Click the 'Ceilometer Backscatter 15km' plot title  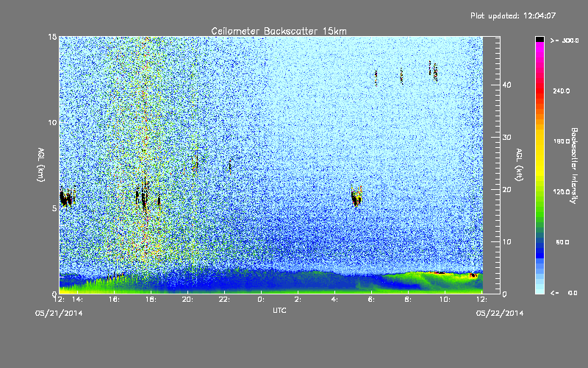[x=279, y=31]
